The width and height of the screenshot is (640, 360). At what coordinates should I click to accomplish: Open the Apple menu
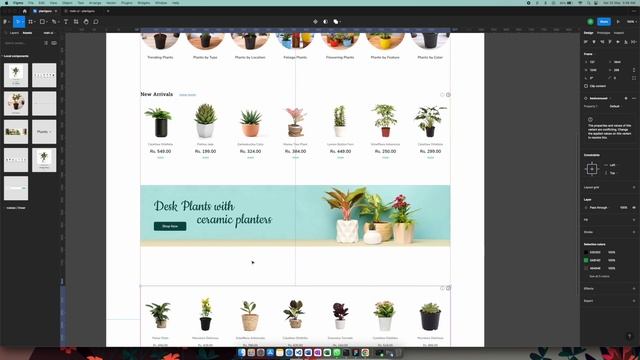pyautogui.click(x=7, y=3)
